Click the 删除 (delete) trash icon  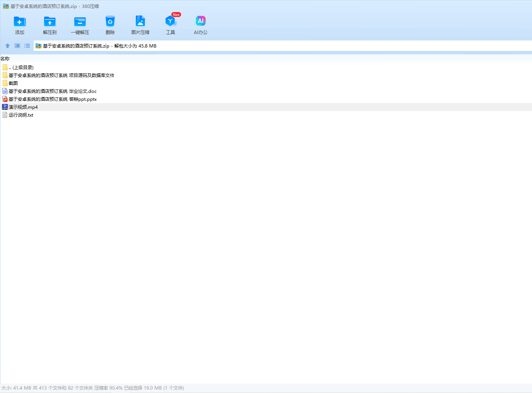click(x=110, y=22)
